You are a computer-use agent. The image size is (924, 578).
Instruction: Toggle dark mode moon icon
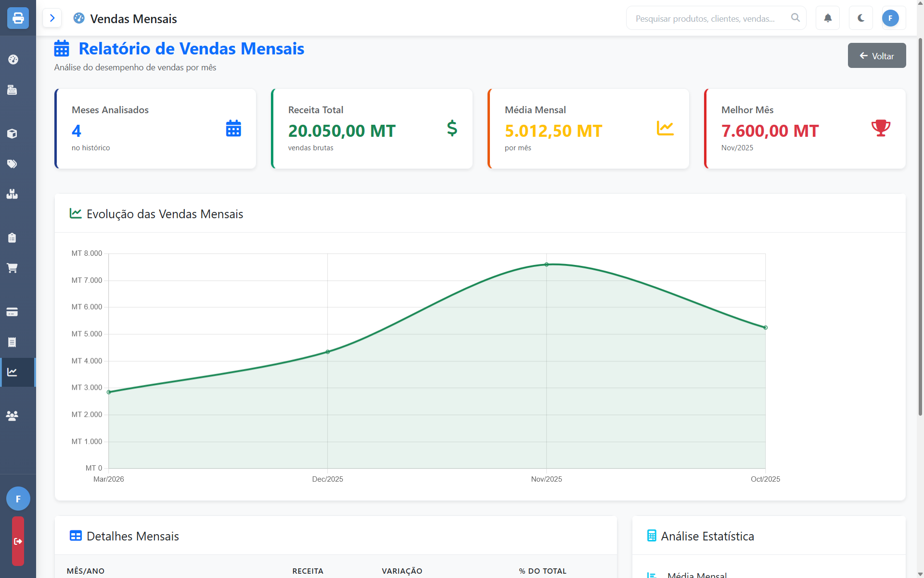(861, 18)
